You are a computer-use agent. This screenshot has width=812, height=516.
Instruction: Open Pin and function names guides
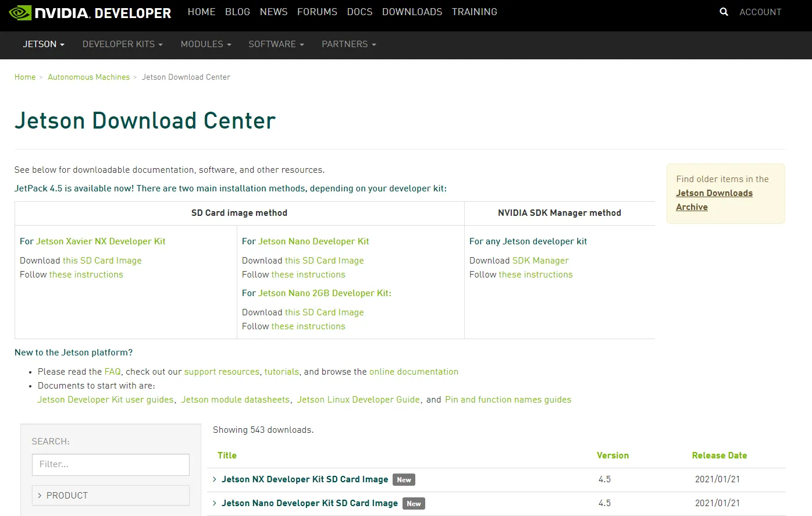point(508,400)
